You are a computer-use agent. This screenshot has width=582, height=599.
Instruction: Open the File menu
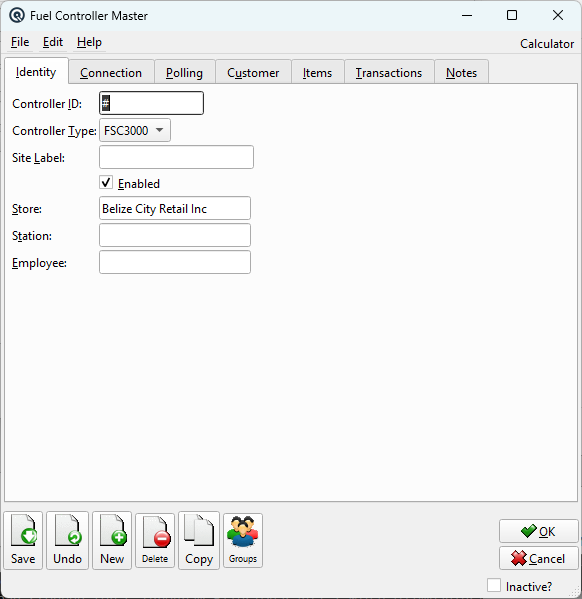pos(20,42)
